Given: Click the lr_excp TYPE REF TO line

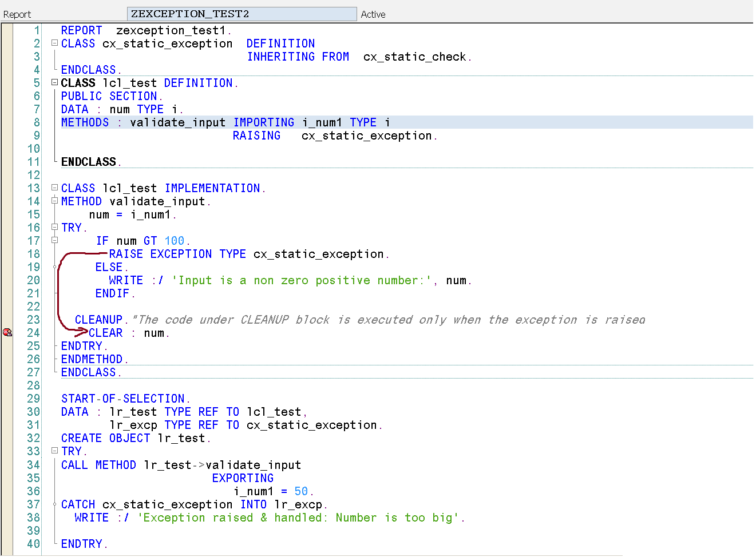Looking at the screenshot, I should 246,425.
